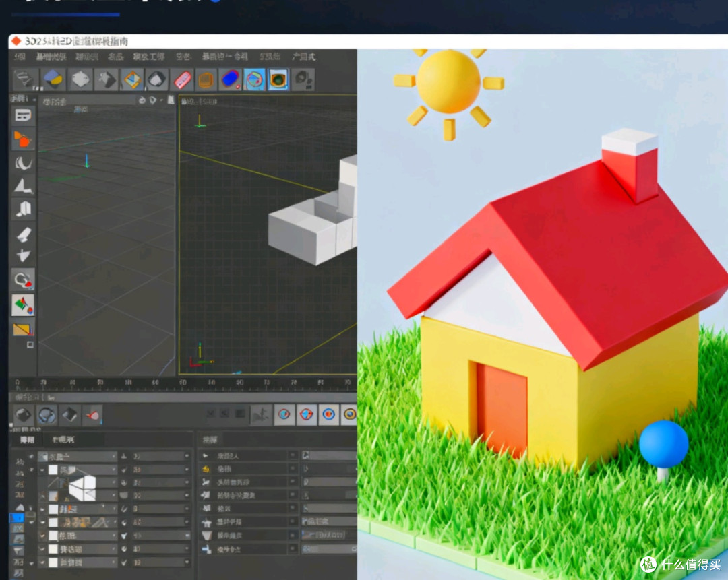This screenshot has width=728, height=580.
Task: Click the greyed figure icon in lower toolbar
Action: pyautogui.click(x=260, y=414)
